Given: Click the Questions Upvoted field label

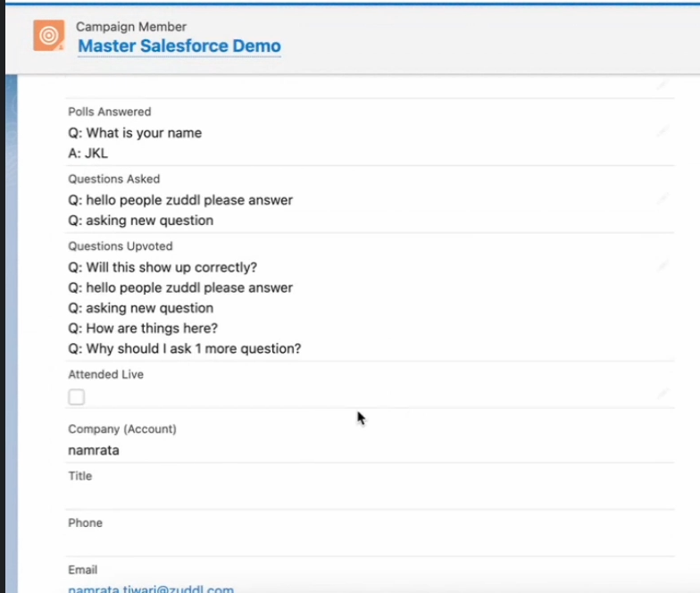Looking at the screenshot, I should tap(121, 246).
